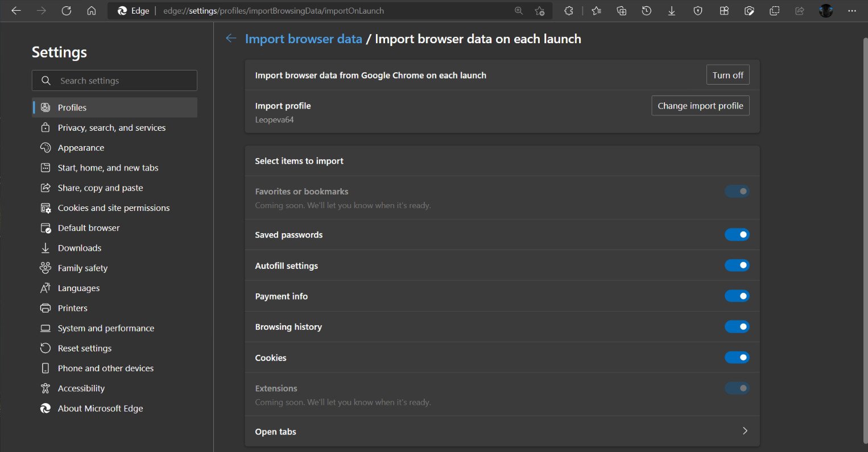Screen dimensions: 868x452
Task: Add this page to favorites star icon
Action: pyautogui.click(x=539, y=11)
